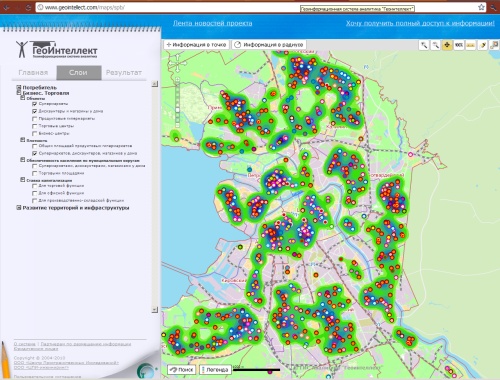Enable Торговыми площадями checkbox
Viewport: 500px width, 380px height.
(x=34, y=173)
